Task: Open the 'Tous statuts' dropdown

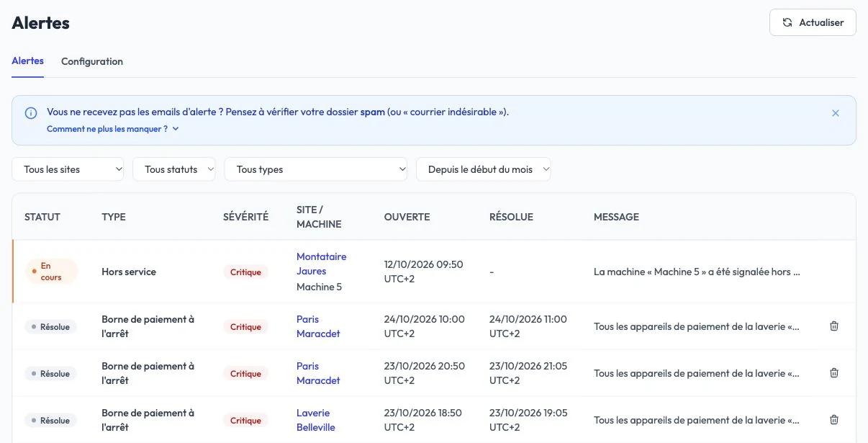Action: pyautogui.click(x=174, y=169)
